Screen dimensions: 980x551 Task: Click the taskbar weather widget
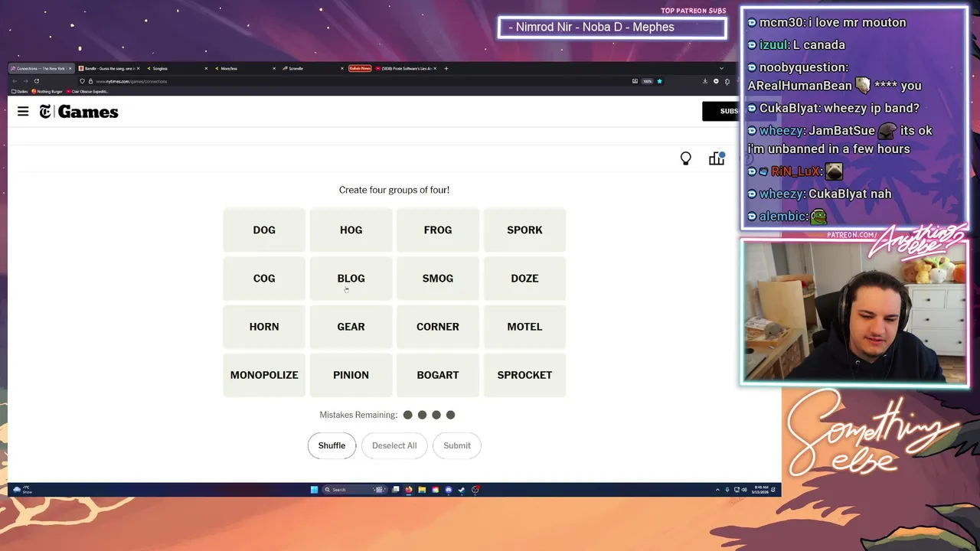tap(23, 490)
